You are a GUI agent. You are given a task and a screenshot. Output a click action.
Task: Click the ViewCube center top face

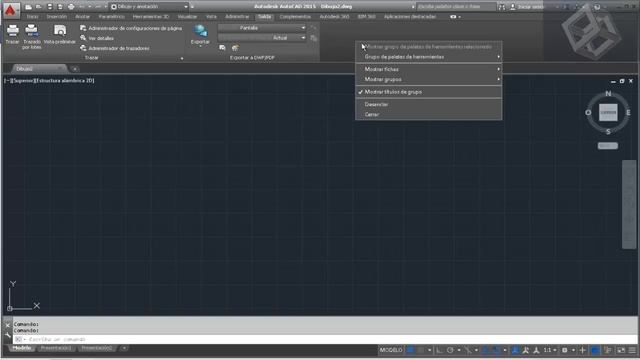point(608,112)
